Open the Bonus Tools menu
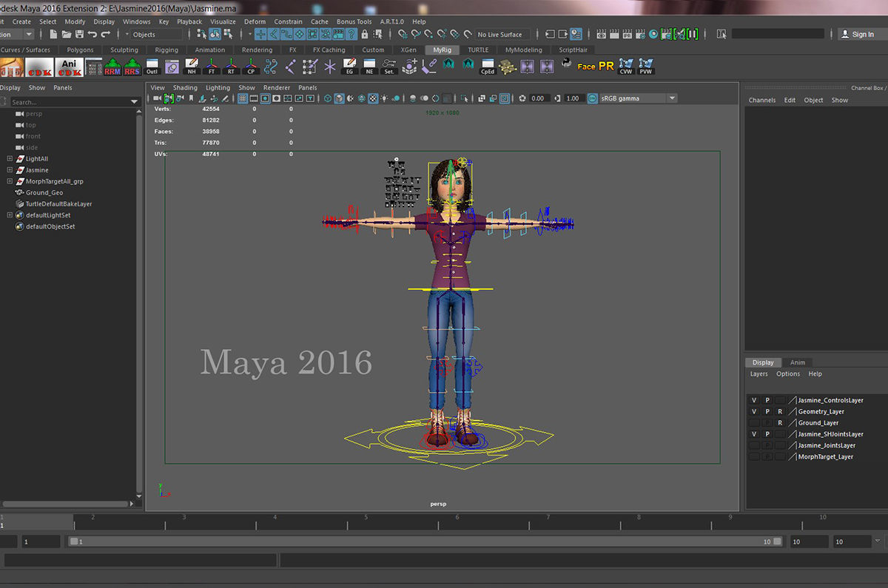 point(354,21)
